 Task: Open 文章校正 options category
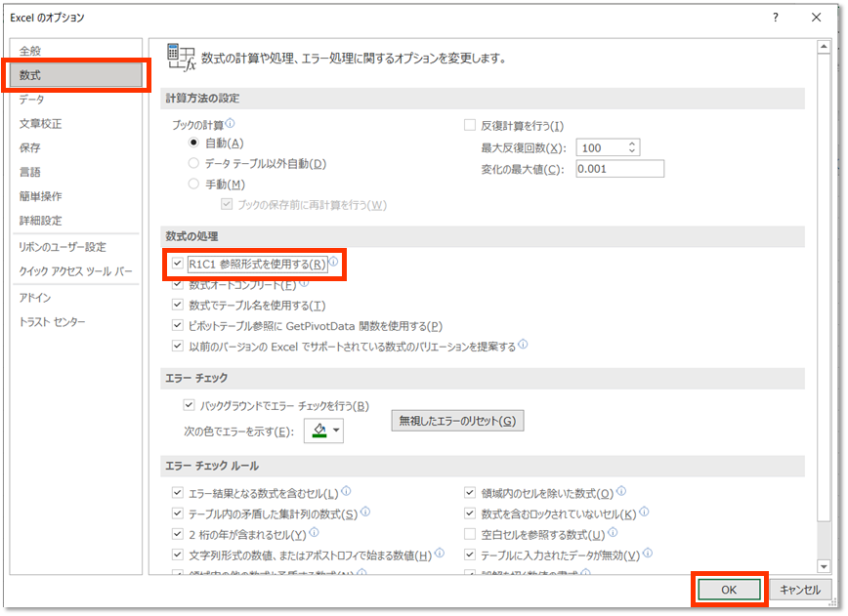pos(76,124)
